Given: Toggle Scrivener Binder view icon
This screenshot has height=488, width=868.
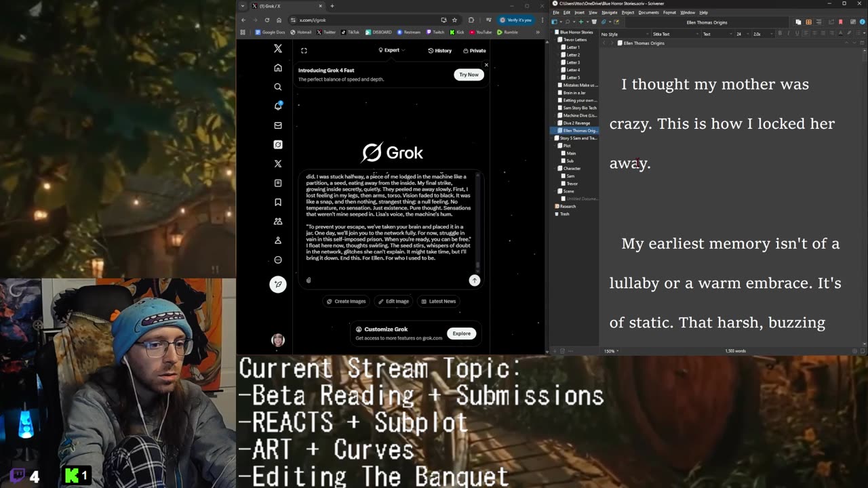Looking at the screenshot, I should (554, 22).
